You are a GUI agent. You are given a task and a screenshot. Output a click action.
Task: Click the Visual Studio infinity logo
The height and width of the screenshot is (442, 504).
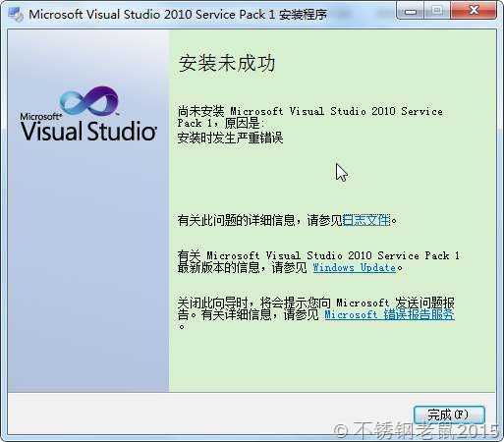[x=89, y=101]
